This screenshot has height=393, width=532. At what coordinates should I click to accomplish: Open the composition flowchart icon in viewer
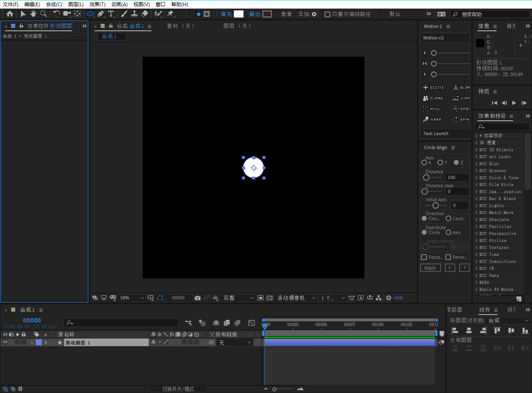click(379, 298)
